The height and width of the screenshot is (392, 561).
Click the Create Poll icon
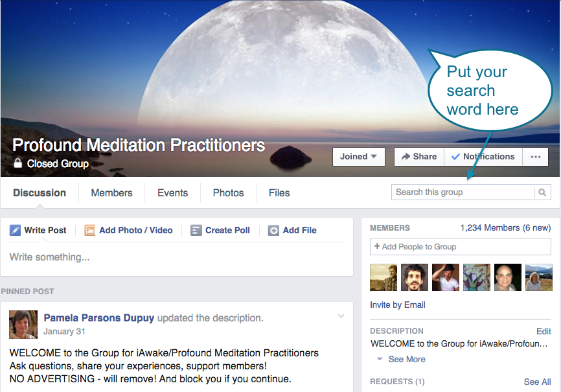coord(196,230)
